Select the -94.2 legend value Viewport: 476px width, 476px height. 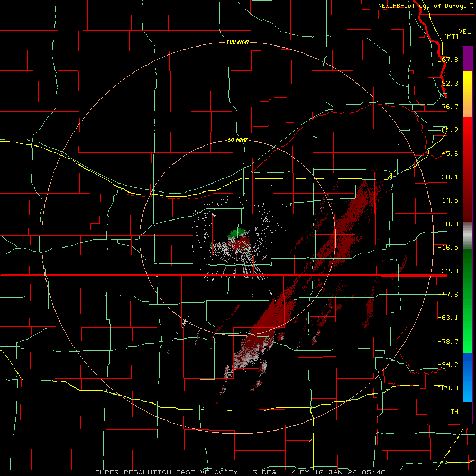point(448,364)
